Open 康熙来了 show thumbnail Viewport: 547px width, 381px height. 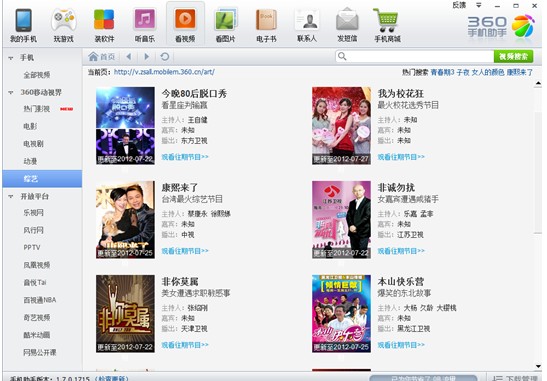tap(125, 219)
